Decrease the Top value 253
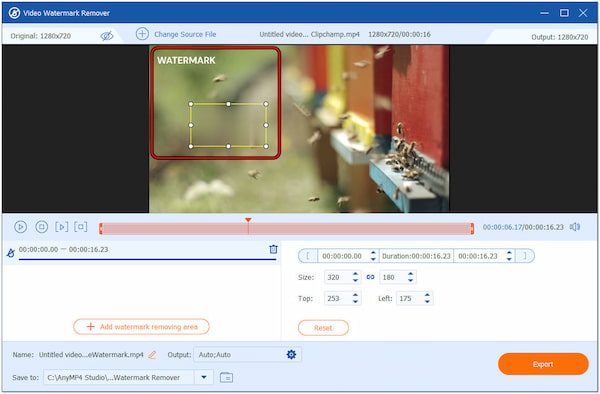Viewport: 600px width, 394px height. (x=355, y=301)
